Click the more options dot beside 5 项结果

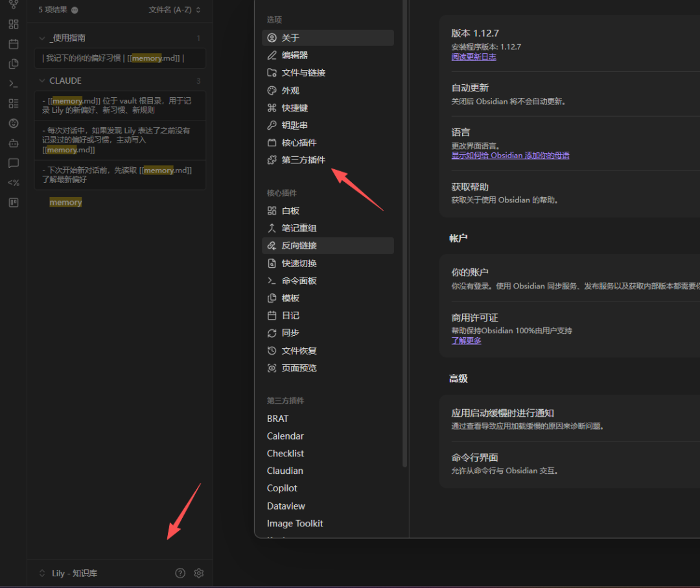(x=75, y=10)
